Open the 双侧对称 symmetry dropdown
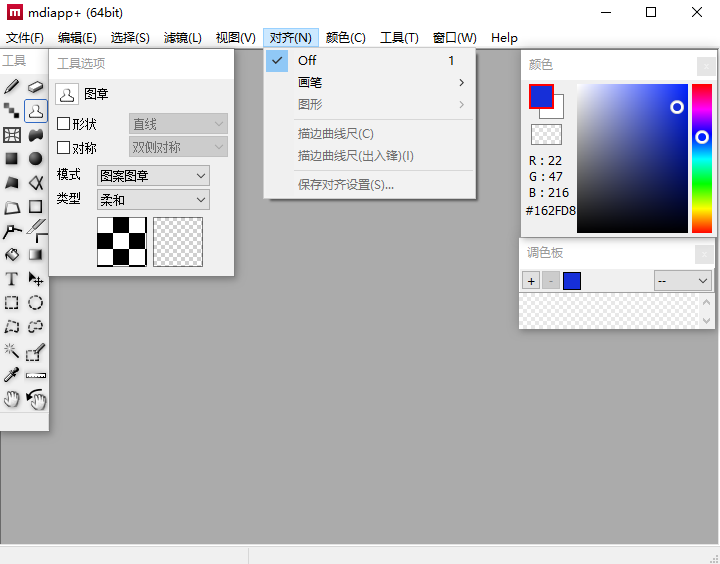This screenshot has height=564, width=720. (x=178, y=147)
